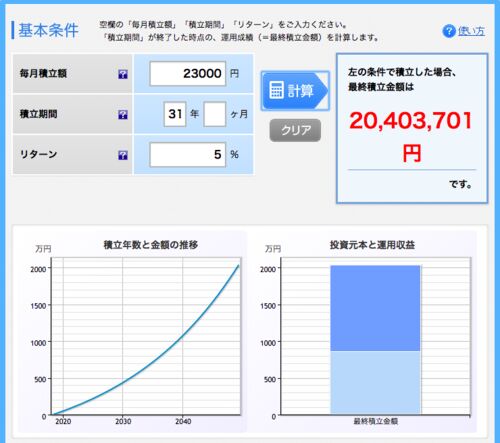Click the 2020 x-axis label

63,422
